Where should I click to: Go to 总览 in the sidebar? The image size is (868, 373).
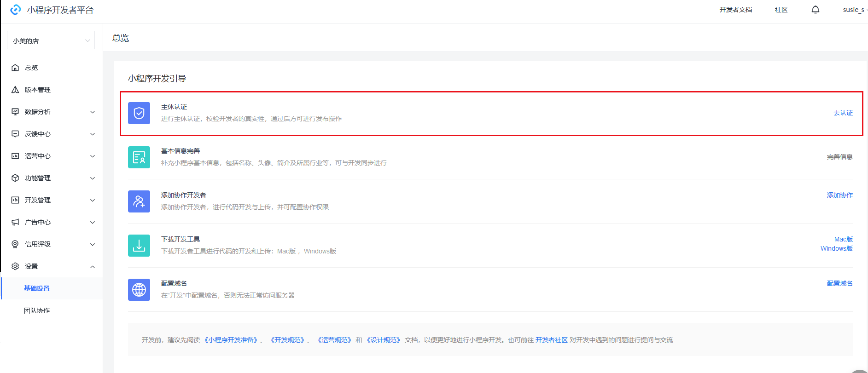[x=31, y=68]
